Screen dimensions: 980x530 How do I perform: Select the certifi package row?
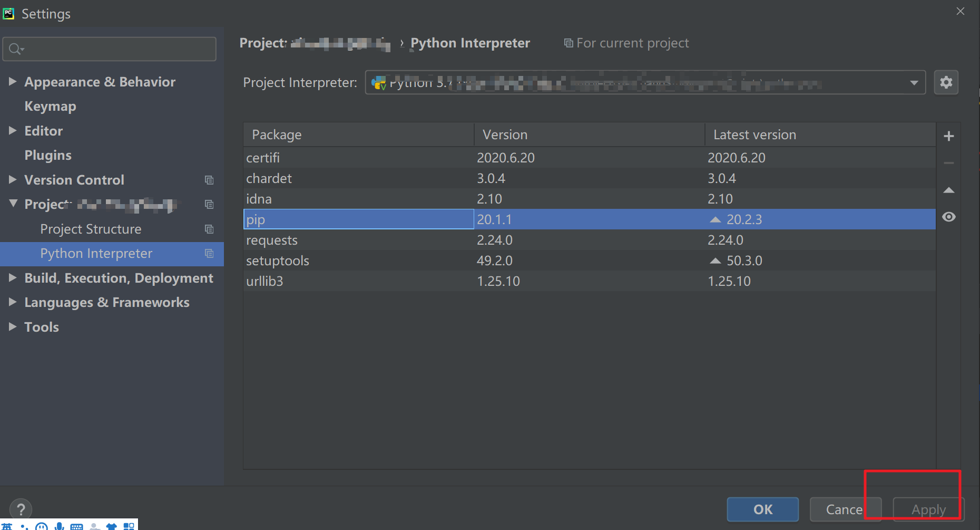click(590, 158)
